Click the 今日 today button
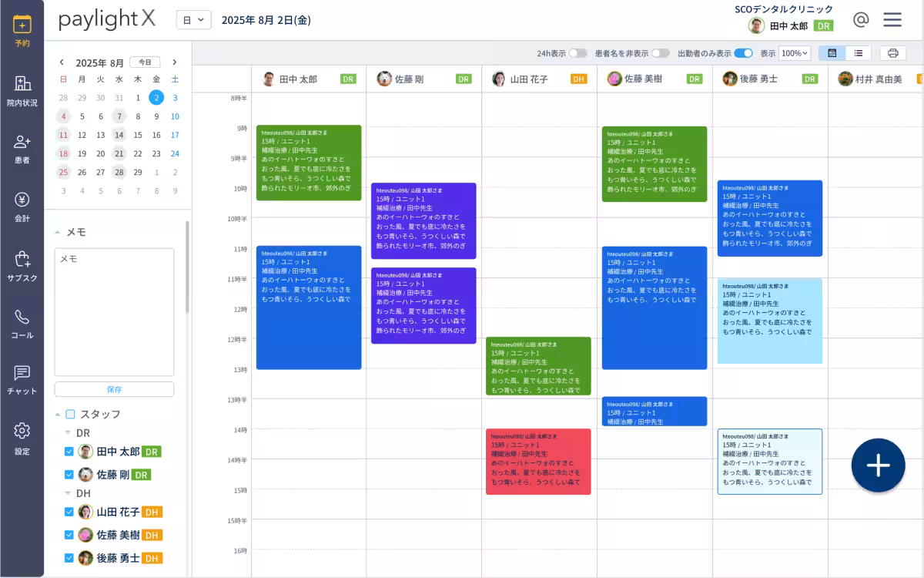Viewport: 924px width, 578px height. click(x=145, y=62)
